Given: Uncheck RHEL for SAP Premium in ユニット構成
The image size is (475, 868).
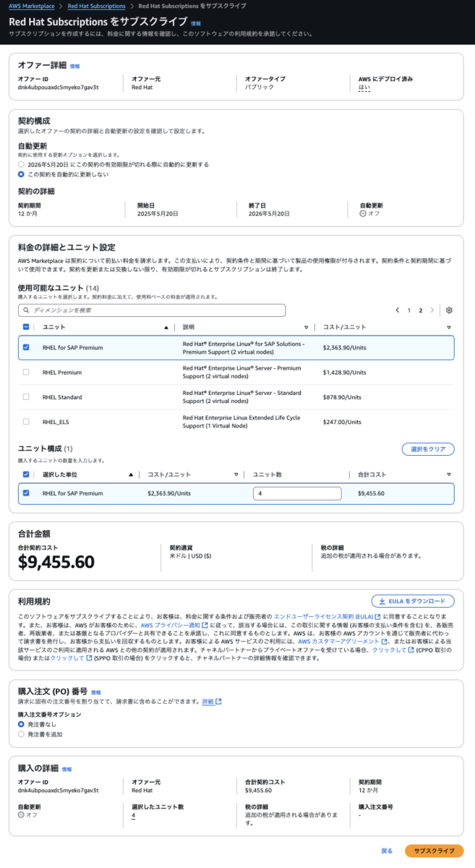Looking at the screenshot, I should [x=26, y=493].
